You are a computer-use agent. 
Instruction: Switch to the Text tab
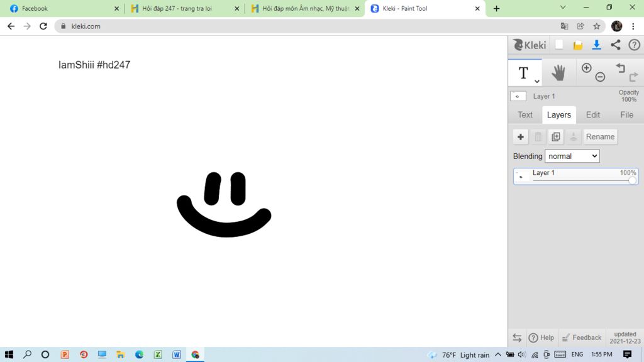coord(525,115)
